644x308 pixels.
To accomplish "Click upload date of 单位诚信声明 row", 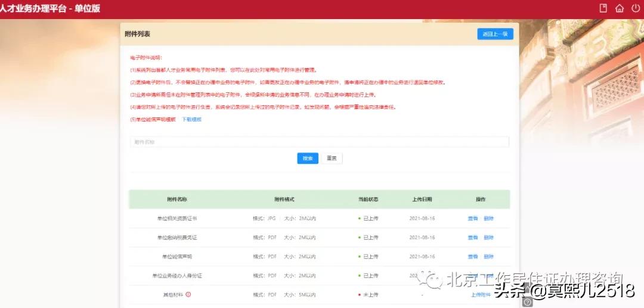I will pos(422,257).
